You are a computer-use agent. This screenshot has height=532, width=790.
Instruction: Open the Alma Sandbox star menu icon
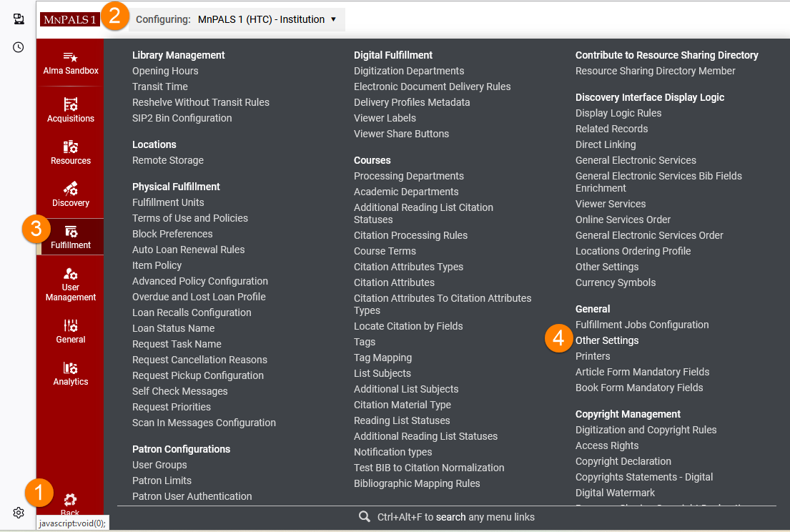[x=70, y=57]
